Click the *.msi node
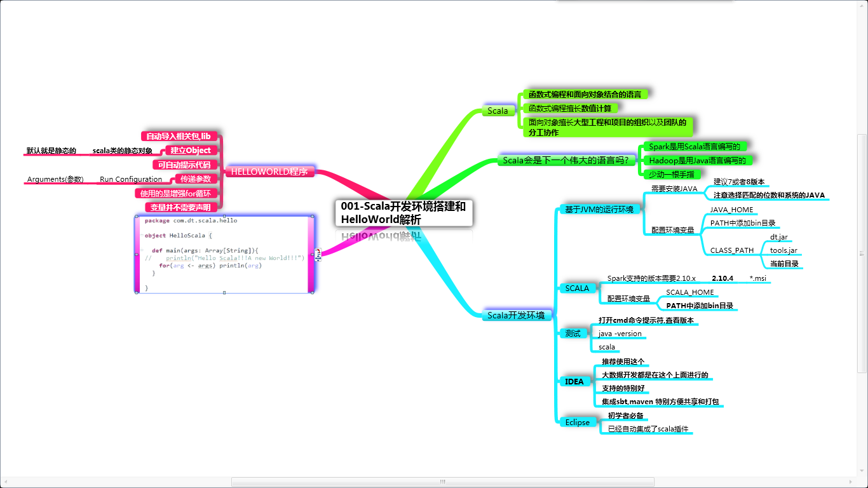868x488 pixels. point(757,278)
